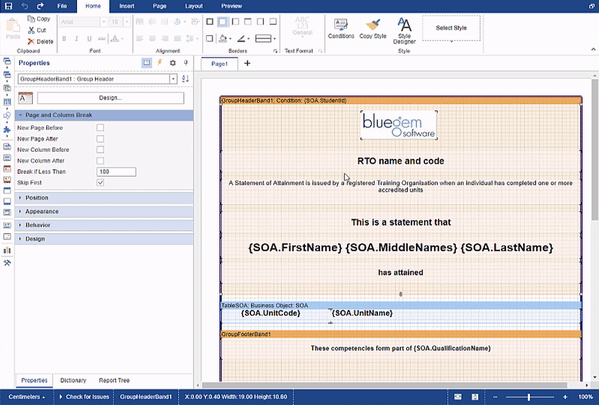Enable New Page After

(x=100, y=139)
